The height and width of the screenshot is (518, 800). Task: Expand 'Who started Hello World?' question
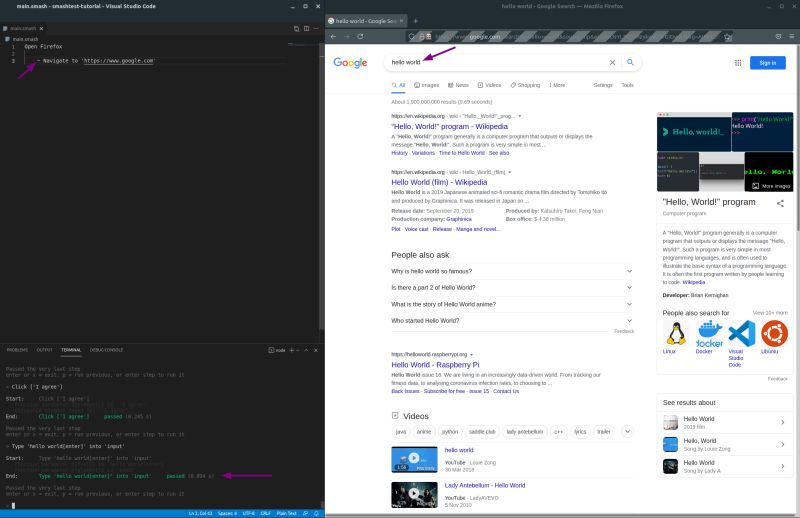(x=512, y=320)
